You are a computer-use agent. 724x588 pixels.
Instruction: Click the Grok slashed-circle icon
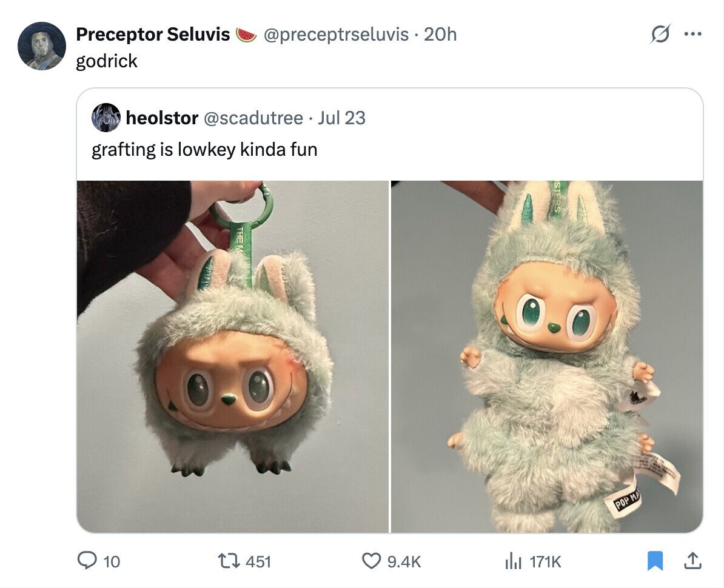(x=659, y=35)
